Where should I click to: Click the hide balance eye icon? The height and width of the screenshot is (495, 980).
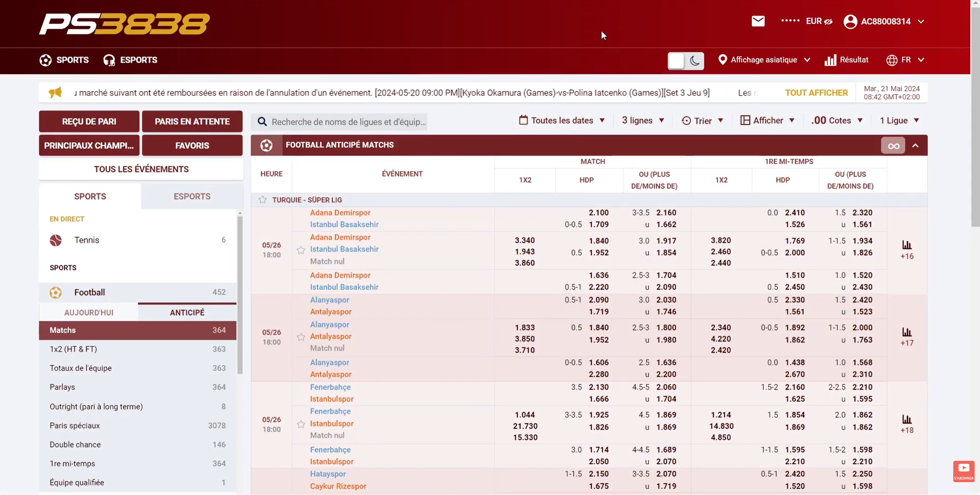(828, 22)
